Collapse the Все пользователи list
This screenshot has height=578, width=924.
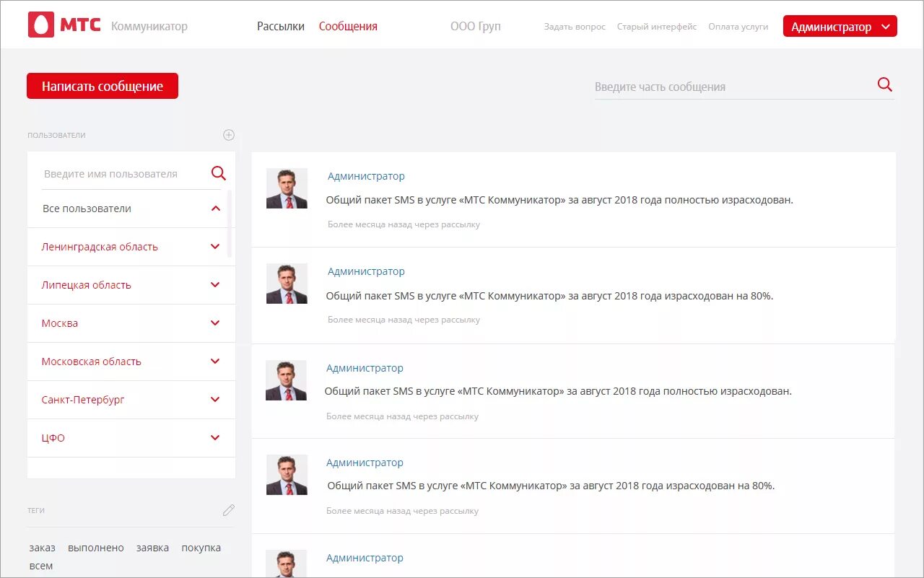click(215, 209)
